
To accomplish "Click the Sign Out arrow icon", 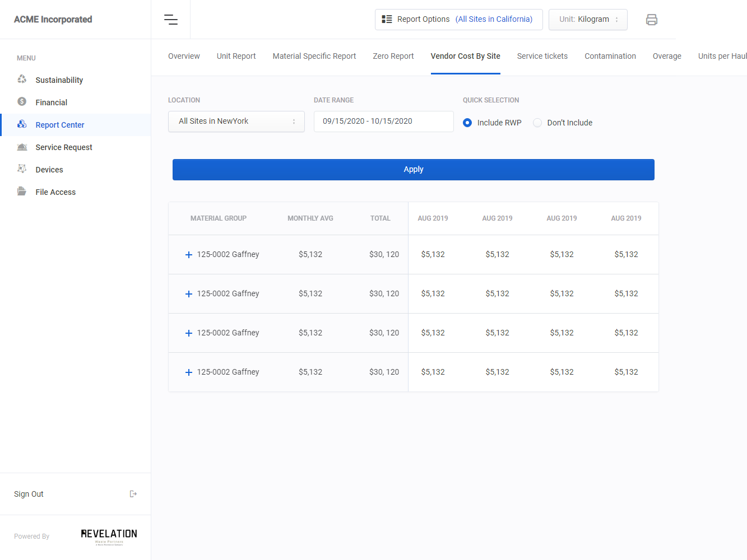I will tap(133, 494).
